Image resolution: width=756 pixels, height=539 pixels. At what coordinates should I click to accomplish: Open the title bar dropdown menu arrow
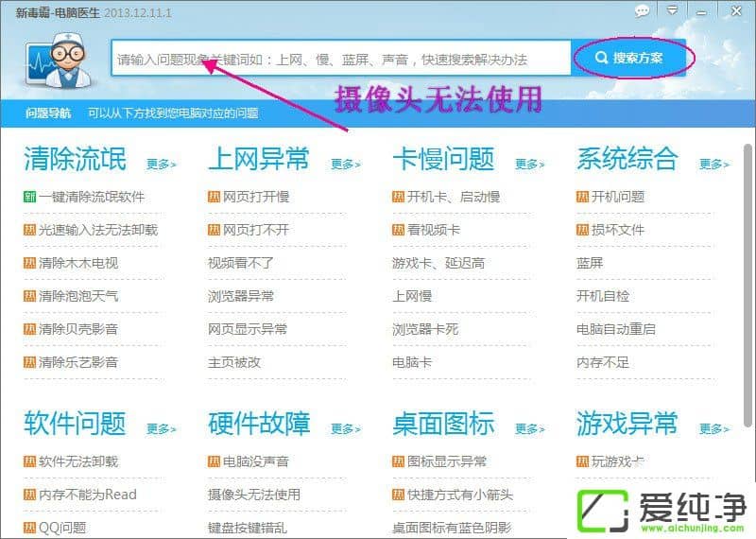click(x=672, y=10)
